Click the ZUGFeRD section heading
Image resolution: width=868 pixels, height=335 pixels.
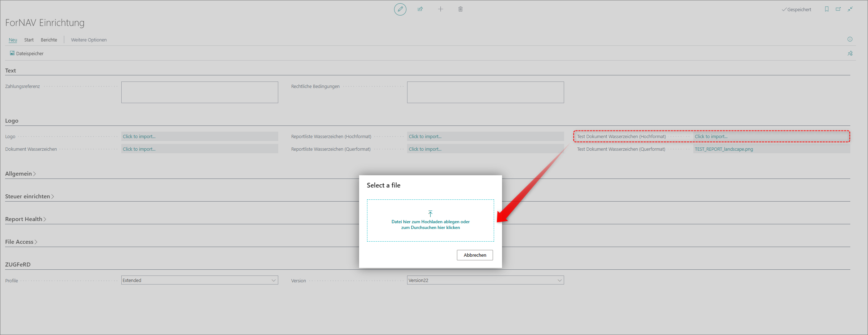point(18,265)
